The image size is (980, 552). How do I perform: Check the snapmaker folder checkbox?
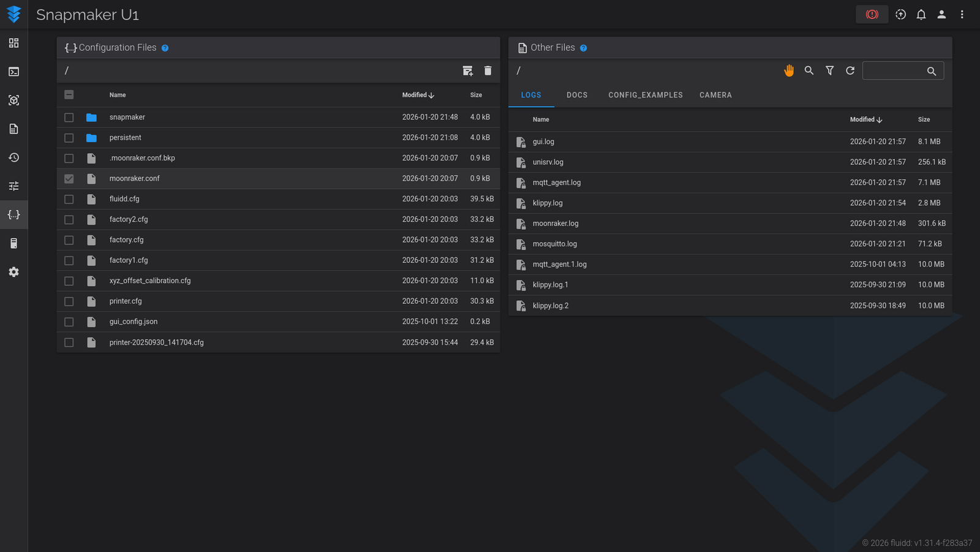[69, 117]
